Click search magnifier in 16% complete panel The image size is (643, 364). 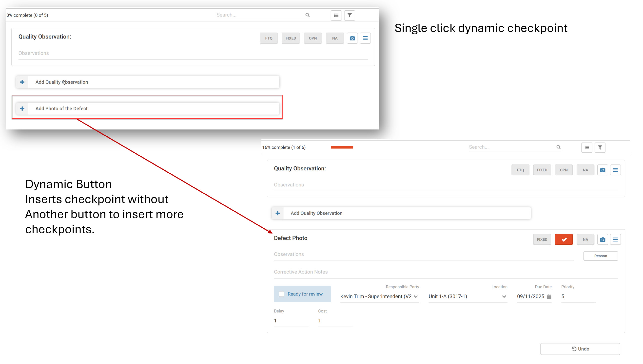point(558,147)
